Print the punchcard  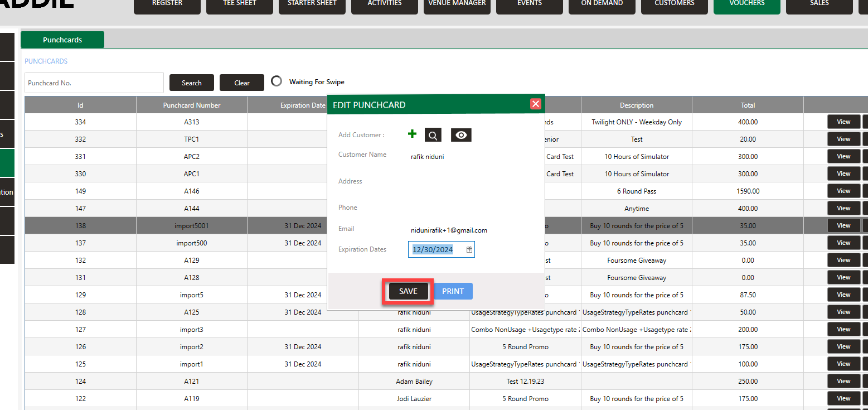[453, 291]
